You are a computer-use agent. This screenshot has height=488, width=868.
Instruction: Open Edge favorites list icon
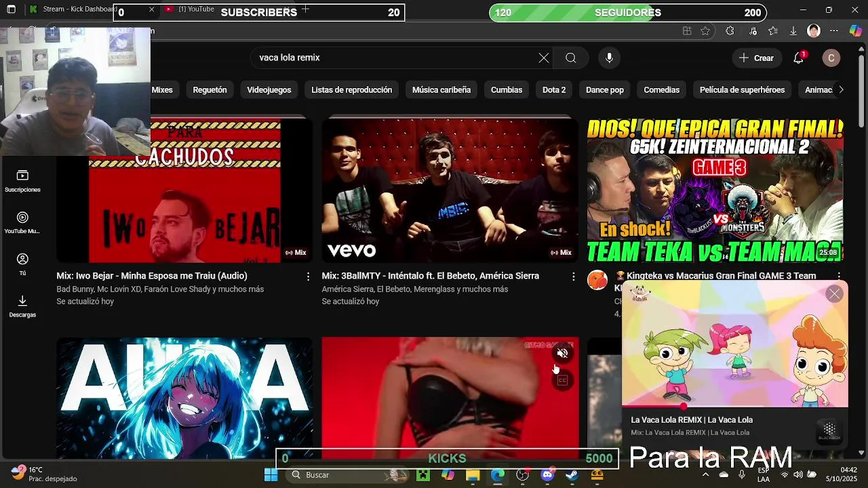[773, 30]
